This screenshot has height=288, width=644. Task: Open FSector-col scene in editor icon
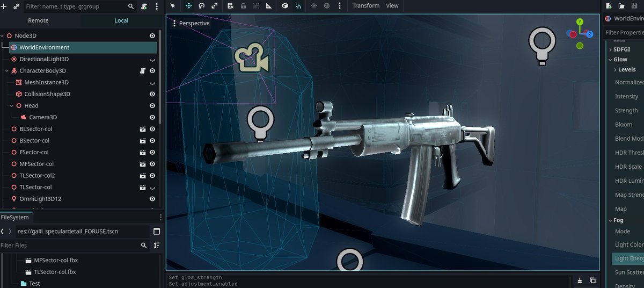pos(143,153)
